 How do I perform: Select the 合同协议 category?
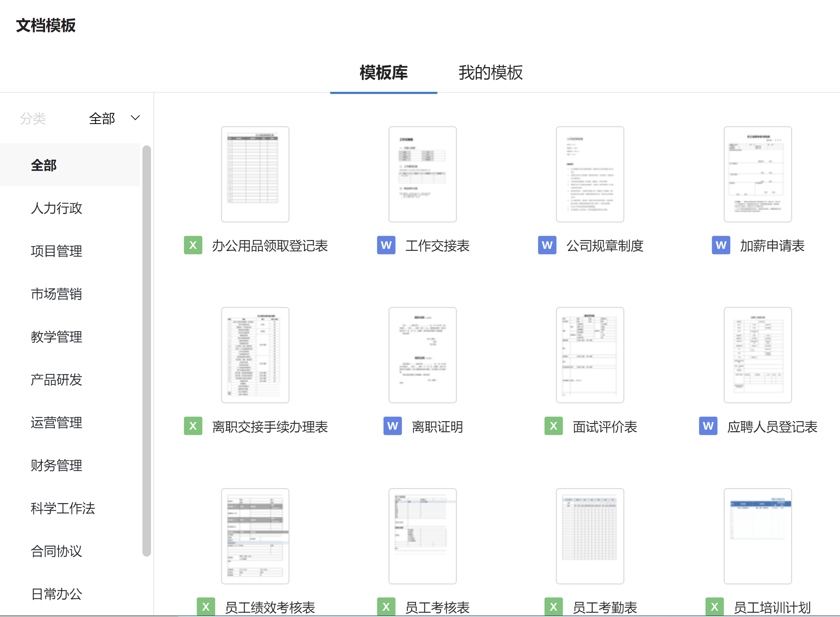click(x=70, y=551)
